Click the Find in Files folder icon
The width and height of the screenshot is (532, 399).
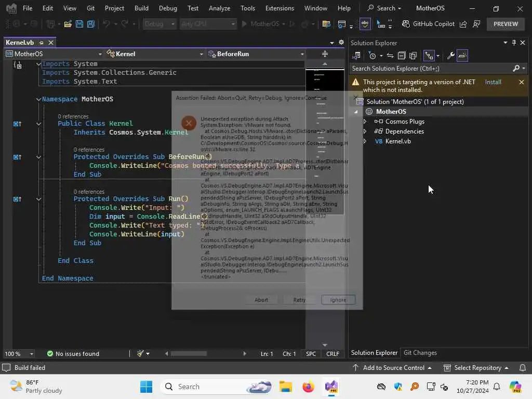326,24
